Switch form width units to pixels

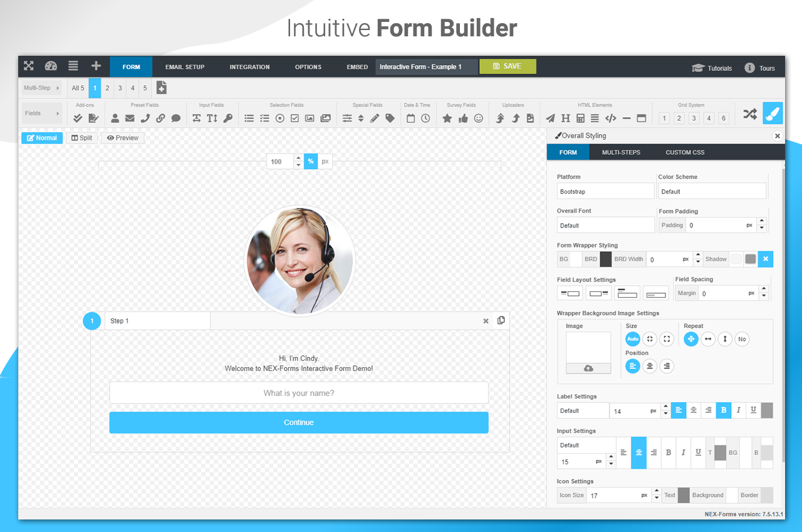pyautogui.click(x=325, y=161)
